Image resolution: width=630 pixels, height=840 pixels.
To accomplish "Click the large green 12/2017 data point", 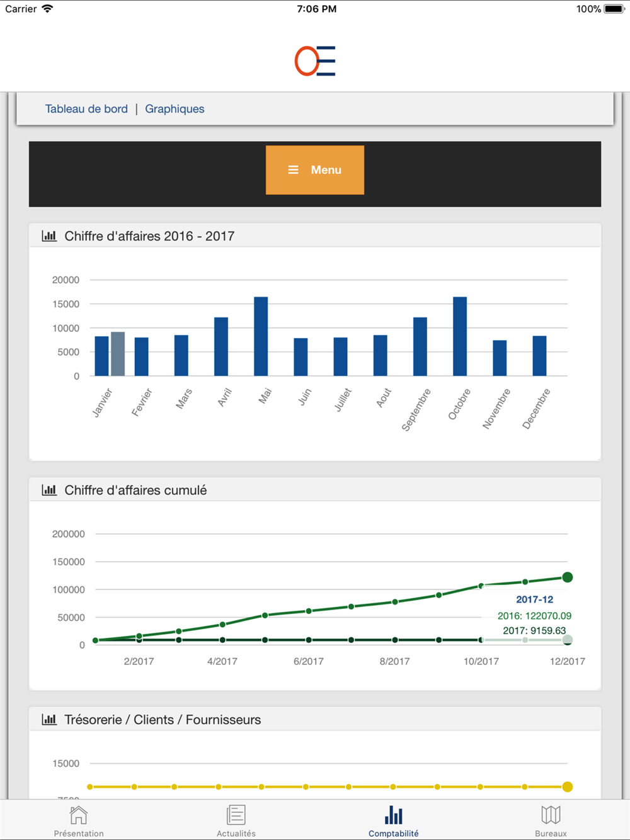I will click(x=568, y=577).
